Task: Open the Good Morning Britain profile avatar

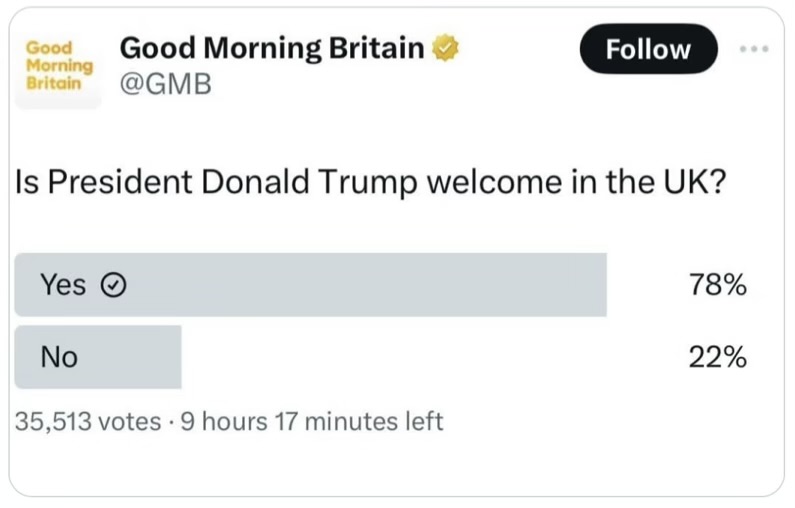Action: (x=58, y=66)
